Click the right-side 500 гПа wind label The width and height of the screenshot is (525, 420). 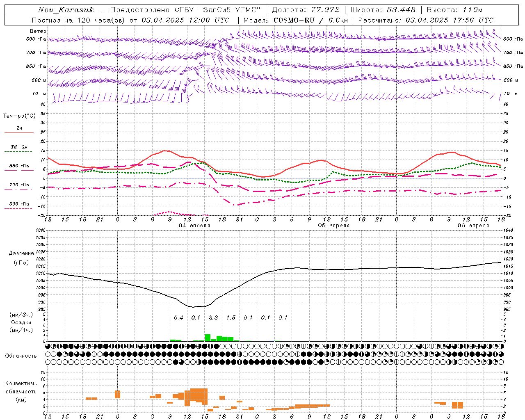click(513, 39)
